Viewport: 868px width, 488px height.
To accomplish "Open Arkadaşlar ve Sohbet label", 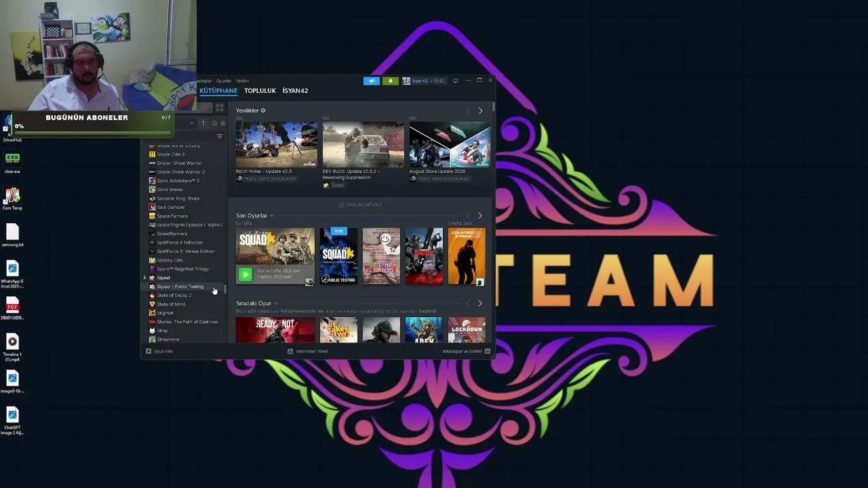I will click(462, 351).
